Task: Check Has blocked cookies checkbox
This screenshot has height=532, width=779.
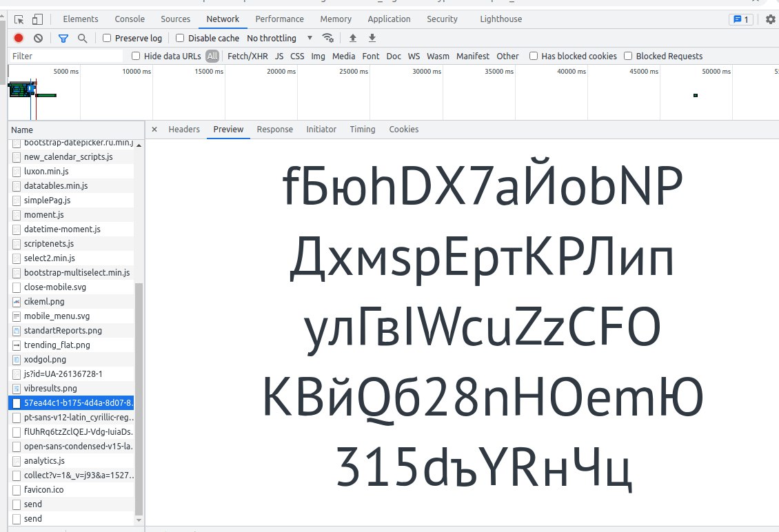Action: tap(534, 56)
